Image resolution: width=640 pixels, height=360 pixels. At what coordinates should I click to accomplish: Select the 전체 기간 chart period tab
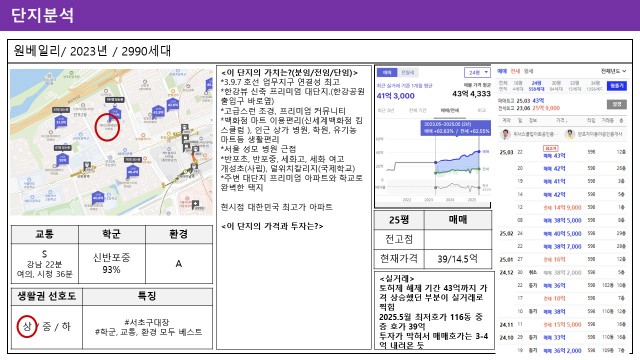pyautogui.click(x=418, y=111)
